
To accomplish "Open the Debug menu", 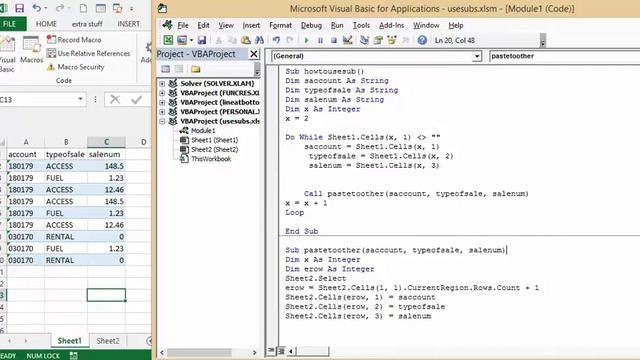I will [311, 25].
